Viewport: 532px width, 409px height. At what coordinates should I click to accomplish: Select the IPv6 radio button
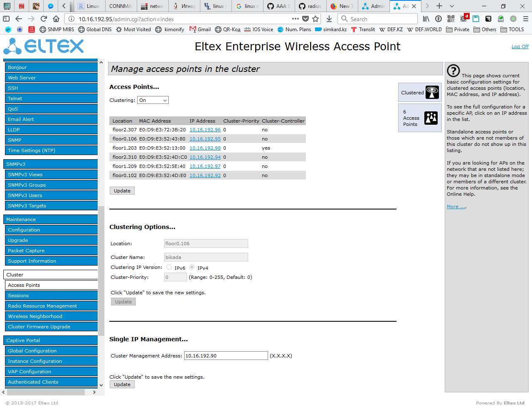[x=169, y=267]
